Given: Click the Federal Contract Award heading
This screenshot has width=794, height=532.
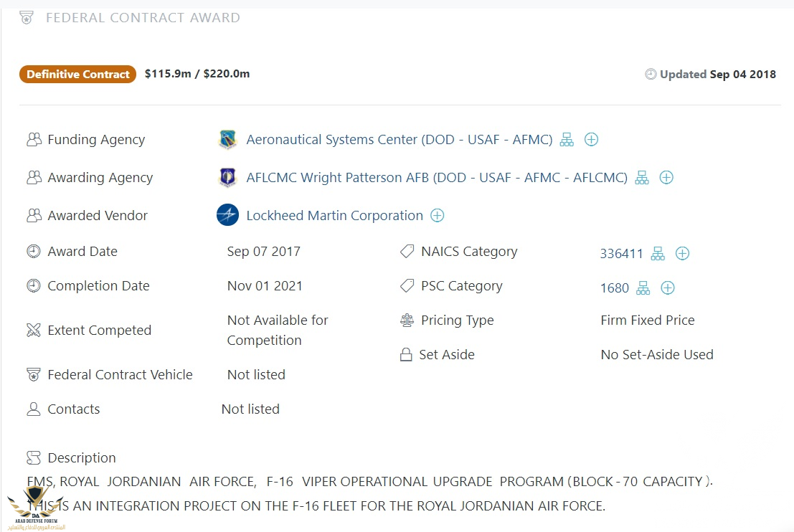Looking at the screenshot, I should [143, 18].
